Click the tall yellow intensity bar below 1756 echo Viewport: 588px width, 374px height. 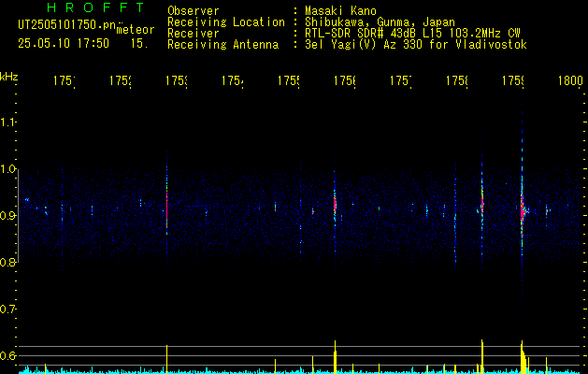tap(336, 357)
